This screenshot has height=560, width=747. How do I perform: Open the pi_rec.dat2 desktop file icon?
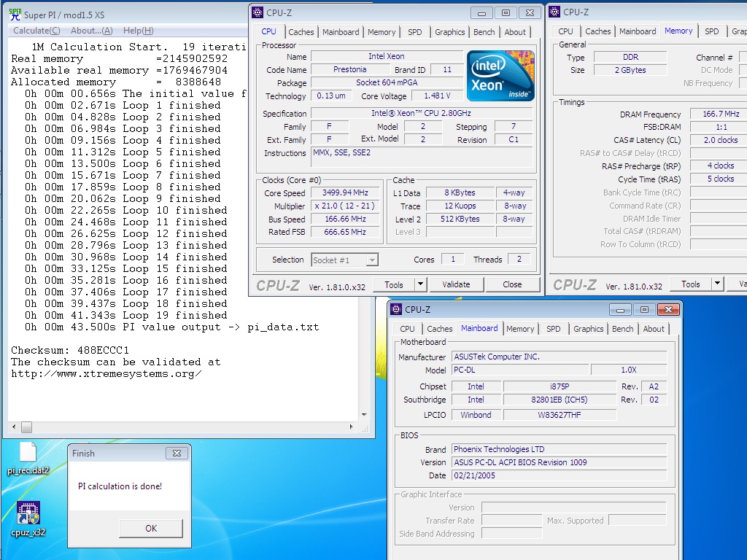point(28,458)
